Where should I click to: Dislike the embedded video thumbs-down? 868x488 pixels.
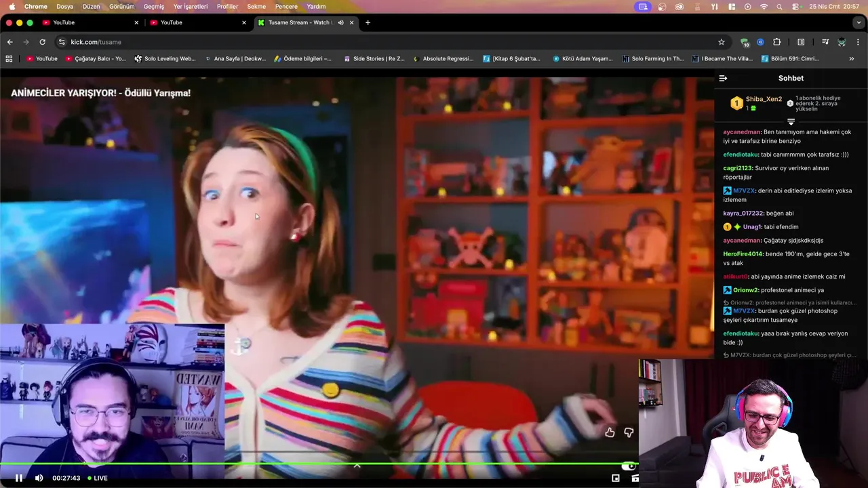629,432
